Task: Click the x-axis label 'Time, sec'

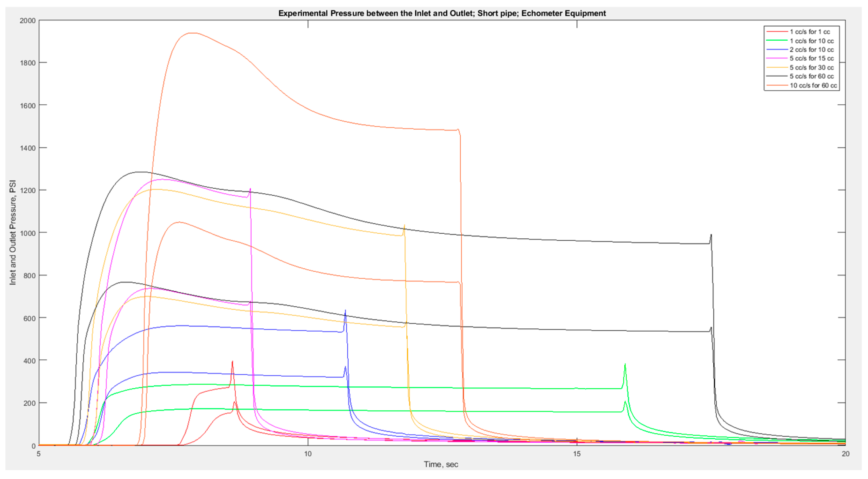Action: [x=441, y=464]
